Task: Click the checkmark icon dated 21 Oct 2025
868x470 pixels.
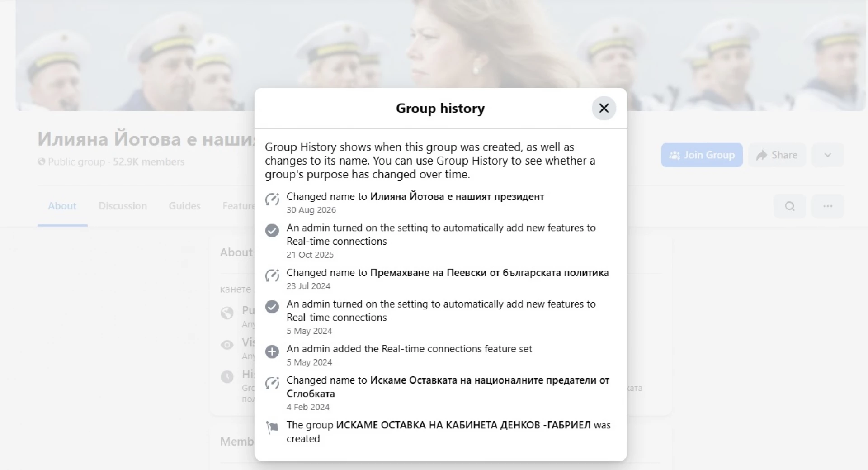Action: coord(272,231)
